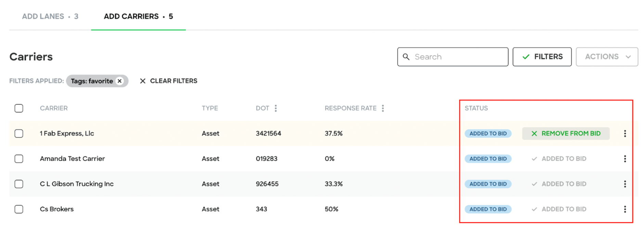Click the blue Added to Bid badge for 1 Fab Express

(x=488, y=133)
